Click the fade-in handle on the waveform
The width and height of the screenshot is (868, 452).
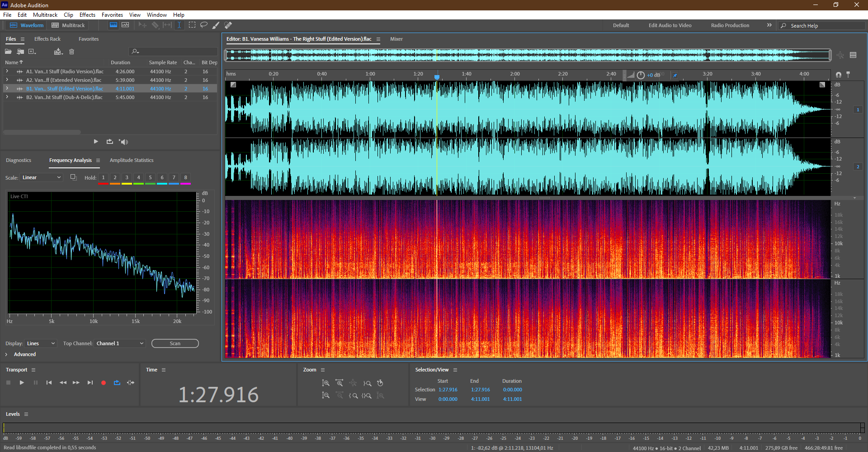point(233,85)
